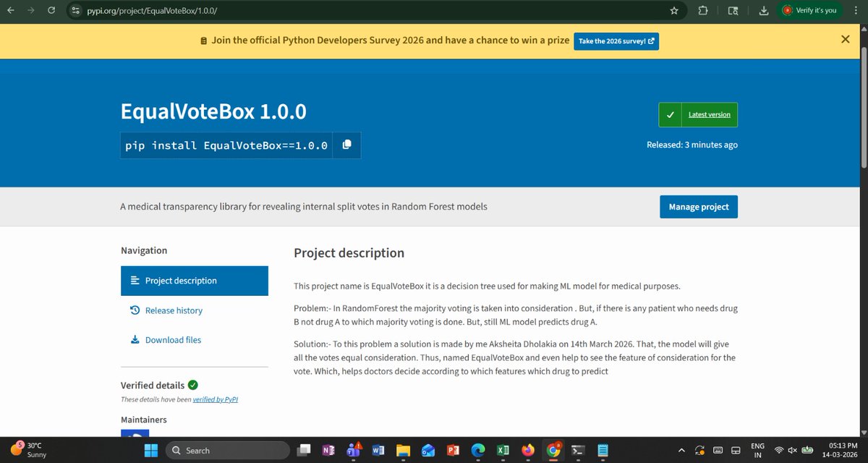
Task: Open site information icon in address bar
Action: click(75, 11)
